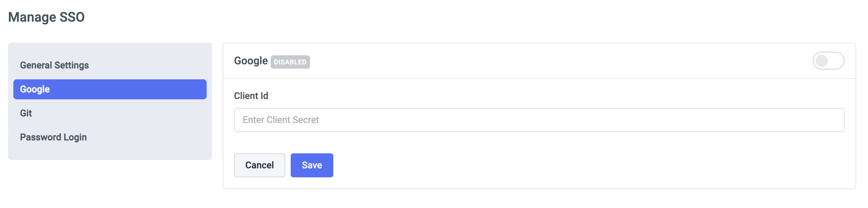Turn on Google sign-in with the switch
This screenshot has height=208, width=868.
828,61
